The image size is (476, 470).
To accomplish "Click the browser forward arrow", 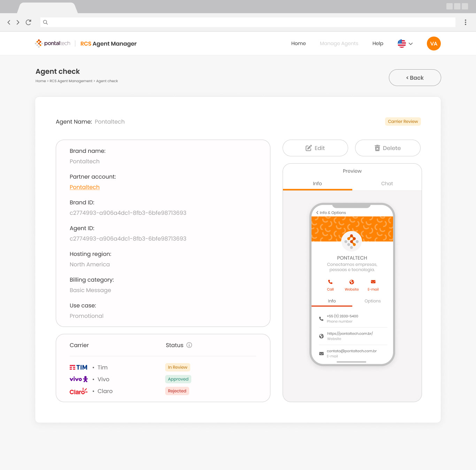I will click(x=18, y=22).
